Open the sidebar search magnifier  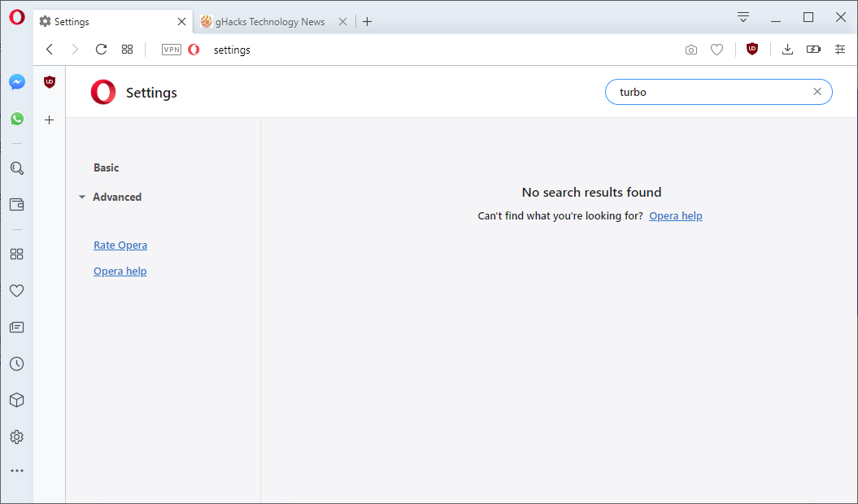coord(17,168)
